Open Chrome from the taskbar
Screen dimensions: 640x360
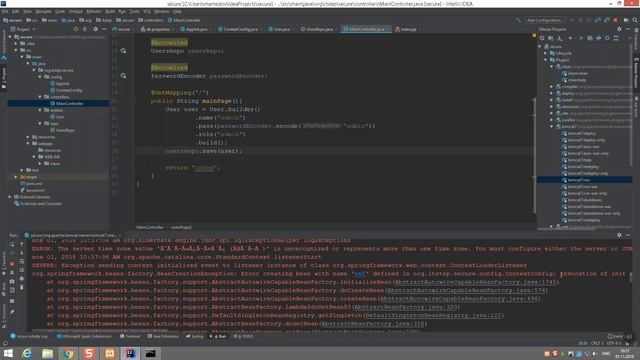click(68, 353)
